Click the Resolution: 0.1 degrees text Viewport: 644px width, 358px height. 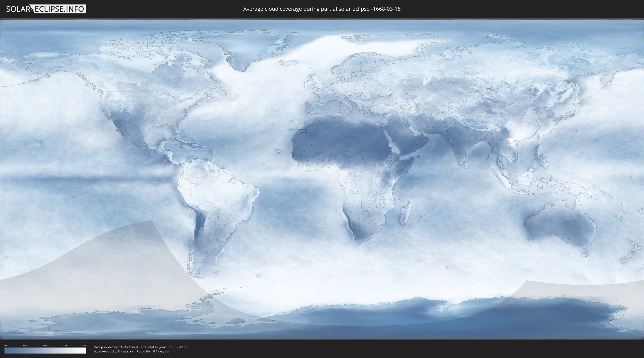pyautogui.click(x=153, y=352)
